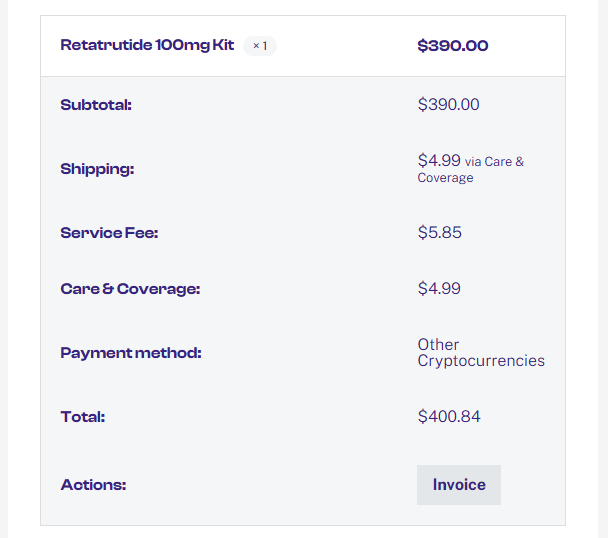608x538 pixels.
Task: Click 'Cryptocurrencies' in the payment method value
Action: tap(481, 361)
